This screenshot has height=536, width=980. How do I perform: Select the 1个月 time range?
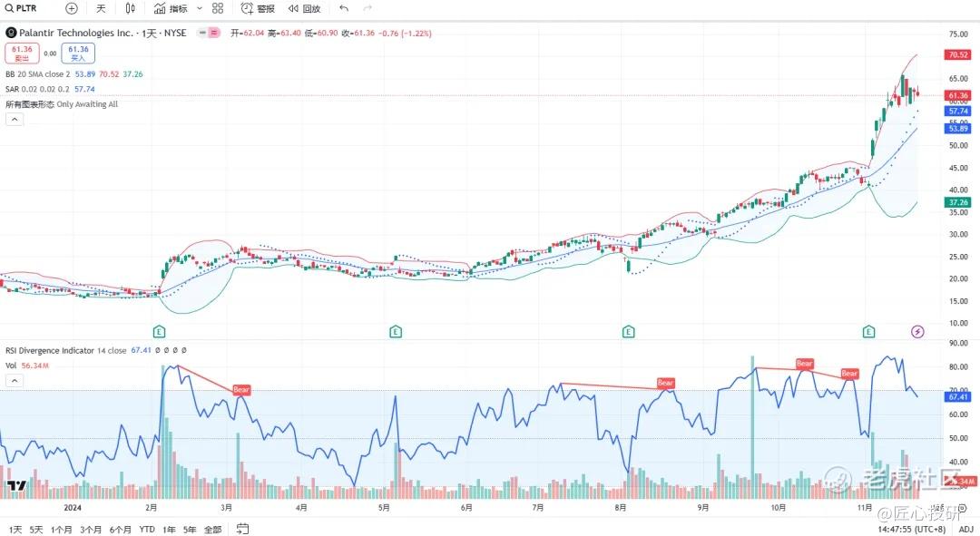click(62, 529)
